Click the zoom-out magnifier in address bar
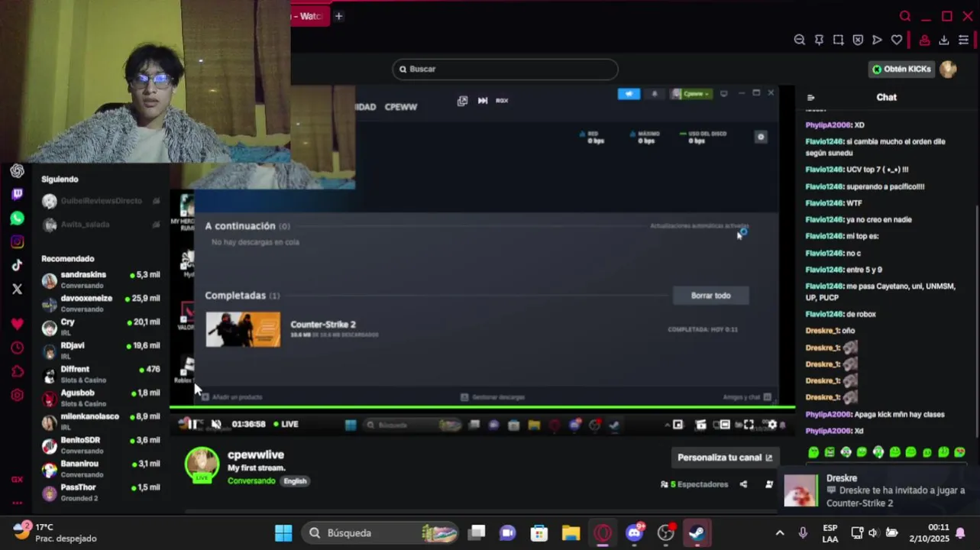The height and width of the screenshot is (550, 980). point(799,40)
